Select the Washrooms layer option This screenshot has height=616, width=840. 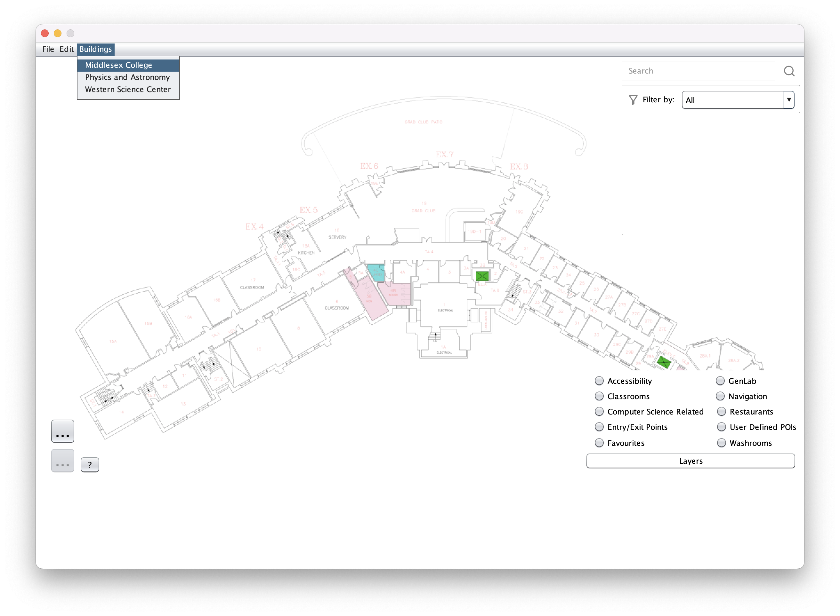[x=721, y=443]
